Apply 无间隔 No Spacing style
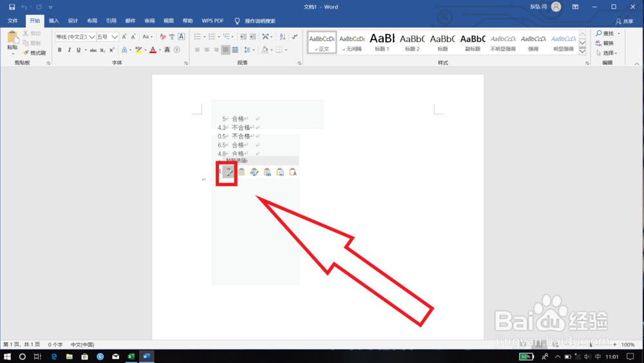This screenshot has width=644, height=363. tap(352, 43)
